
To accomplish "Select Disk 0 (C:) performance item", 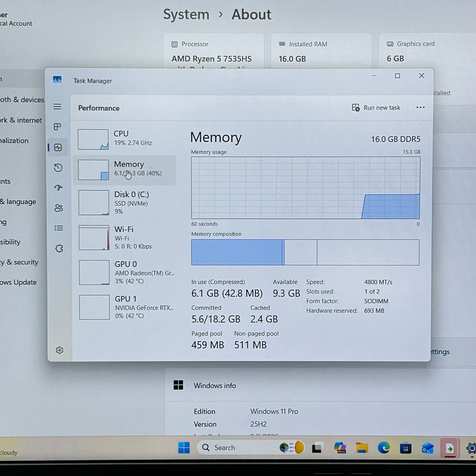I will click(125, 203).
